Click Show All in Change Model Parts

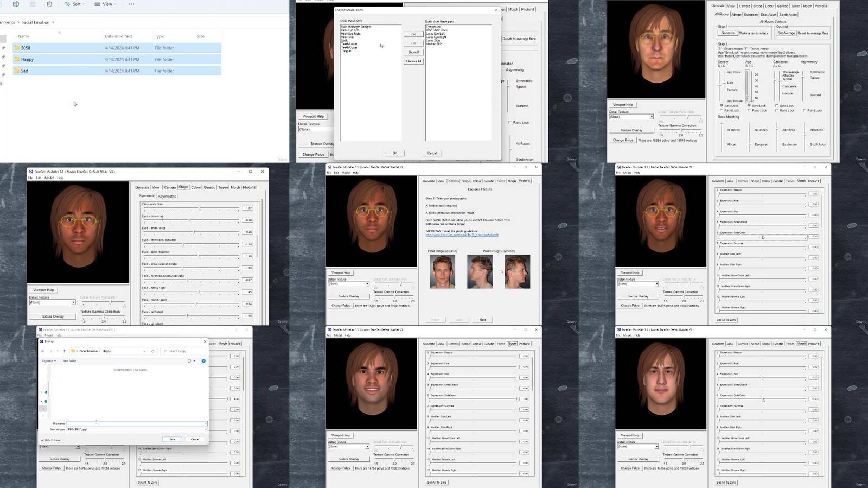(413, 52)
